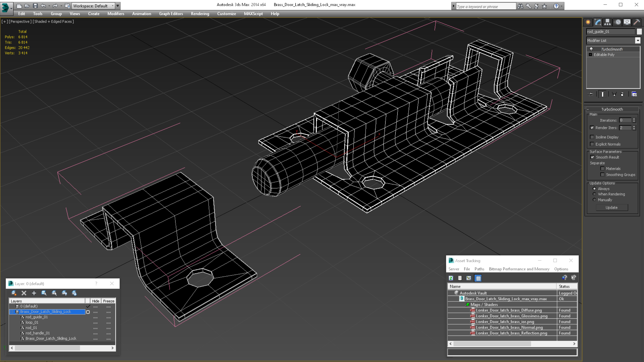Switch Asset Tracking to table view icon
The height and width of the screenshot is (362, 644).
pyautogui.click(x=478, y=278)
